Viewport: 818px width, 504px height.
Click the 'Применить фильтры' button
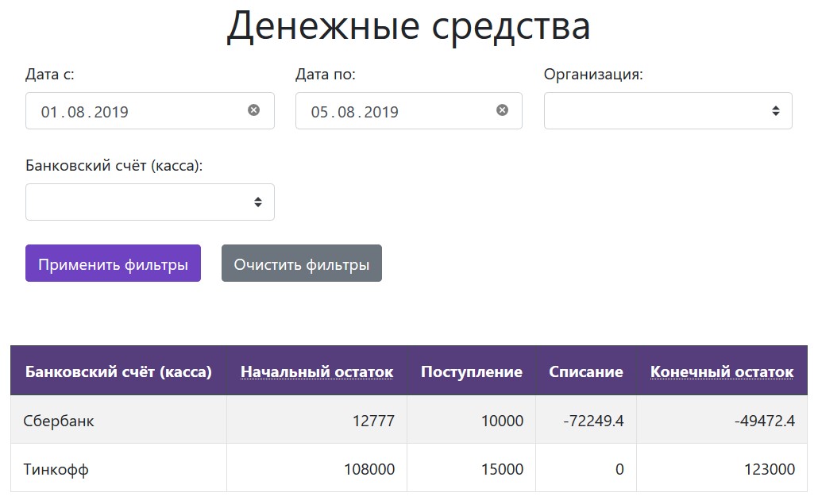tap(113, 264)
